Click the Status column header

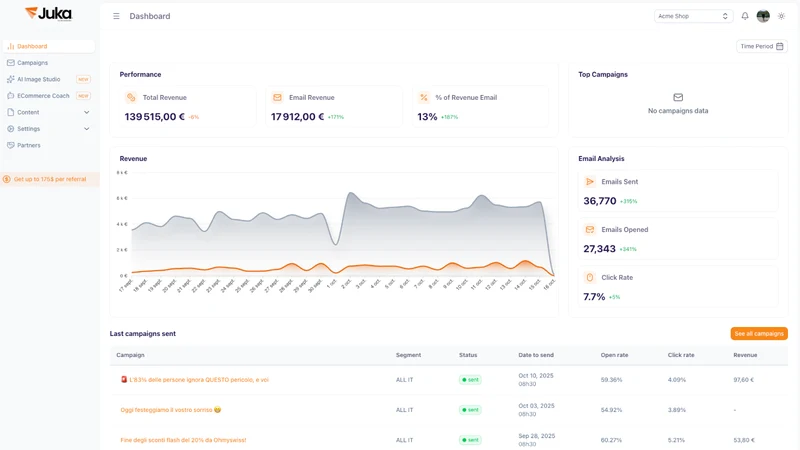pos(468,355)
